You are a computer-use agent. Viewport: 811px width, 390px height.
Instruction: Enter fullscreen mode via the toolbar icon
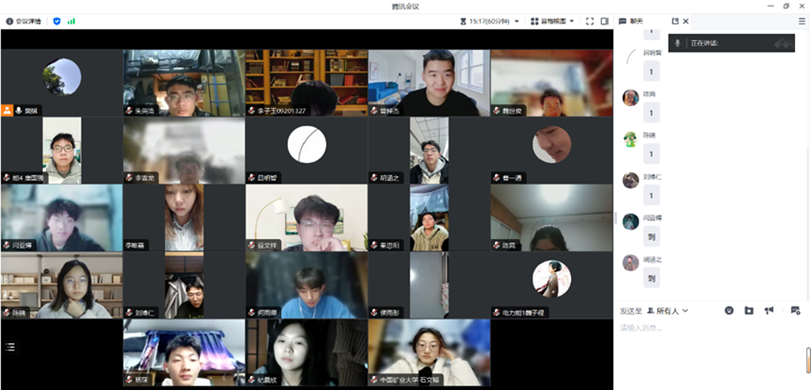point(590,21)
